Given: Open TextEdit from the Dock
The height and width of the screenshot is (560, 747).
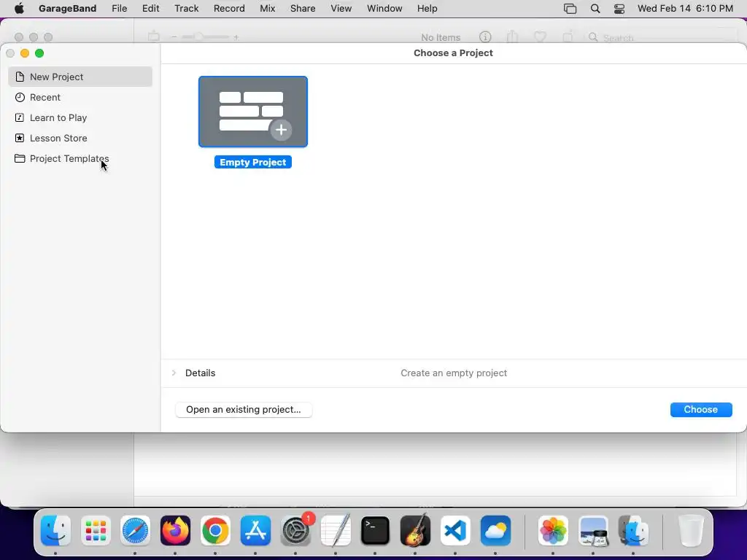Looking at the screenshot, I should (336, 530).
